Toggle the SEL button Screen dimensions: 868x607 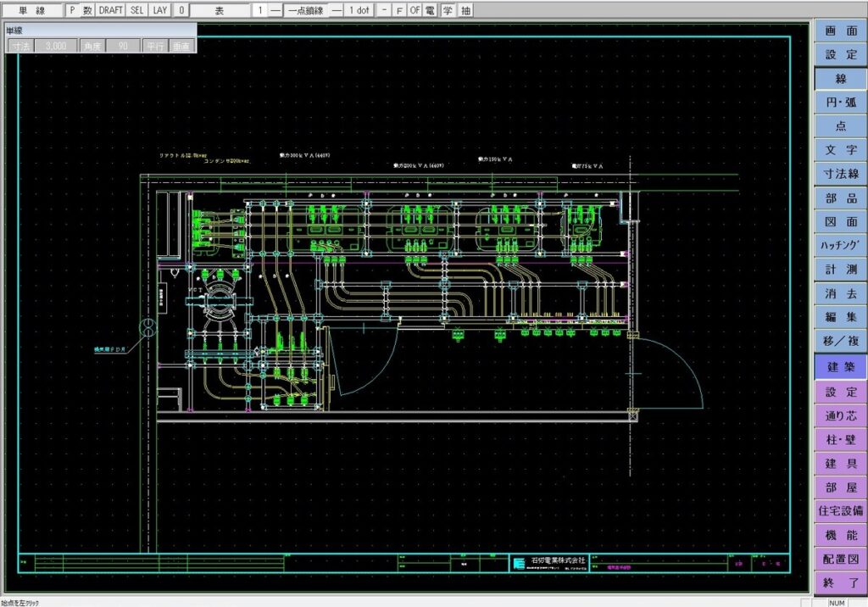pos(136,10)
